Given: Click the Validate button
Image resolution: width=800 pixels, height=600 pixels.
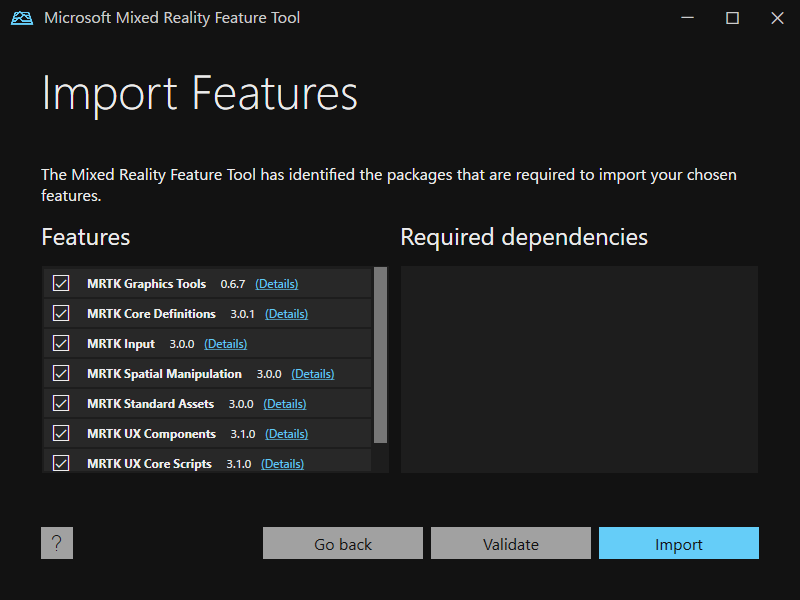Looking at the screenshot, I should 511,543.
